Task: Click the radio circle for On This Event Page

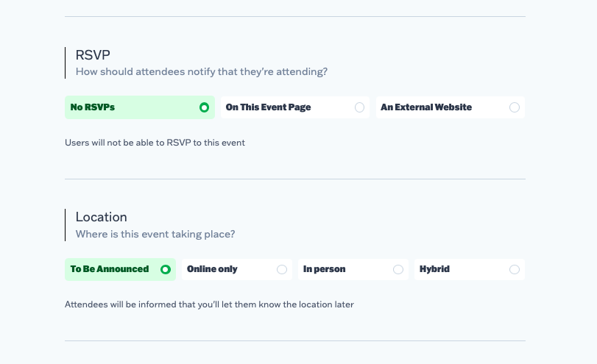Action: pos(359,107)
